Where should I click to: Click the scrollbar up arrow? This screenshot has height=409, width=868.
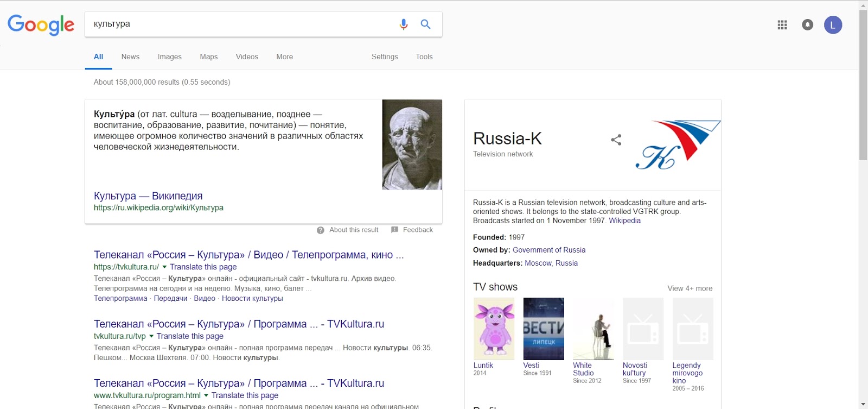click(x=863, y=4)
